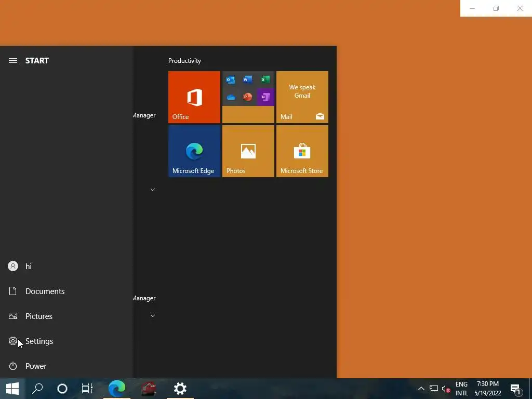Click the Settings gear in Start sidebar

(x=13, y=341)
